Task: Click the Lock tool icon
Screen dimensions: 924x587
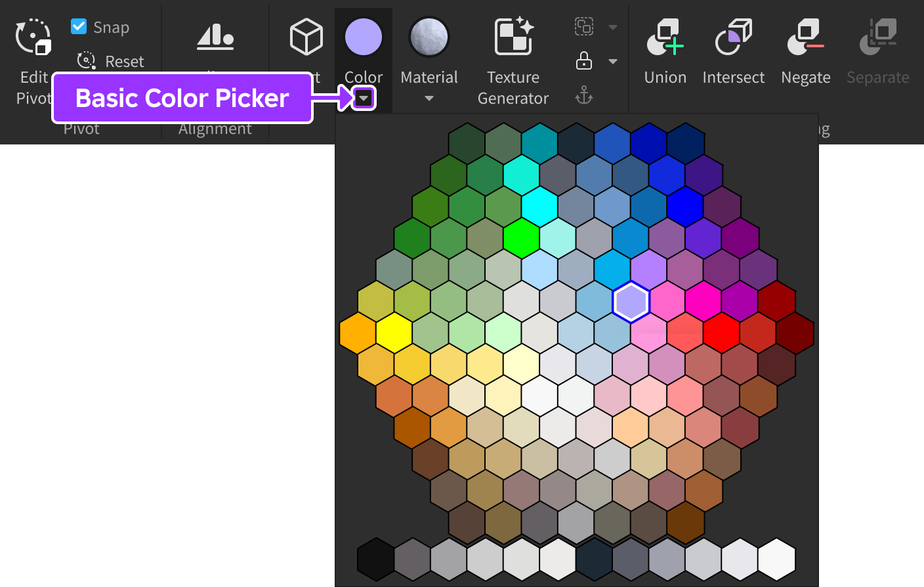Action: pyautogui.click(x=583, y=60)
